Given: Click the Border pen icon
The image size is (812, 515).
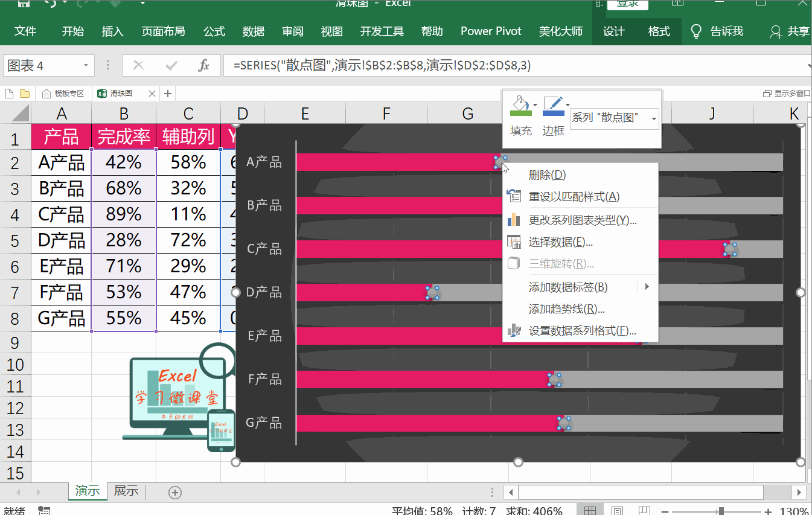Looking at the screenshot, I should tap(553, 106).
